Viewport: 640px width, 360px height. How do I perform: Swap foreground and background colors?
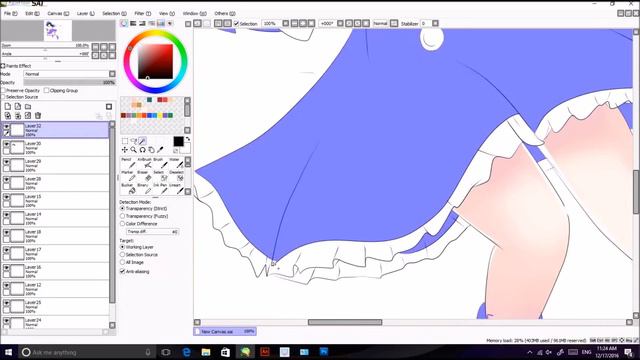[x=188, y=139]
